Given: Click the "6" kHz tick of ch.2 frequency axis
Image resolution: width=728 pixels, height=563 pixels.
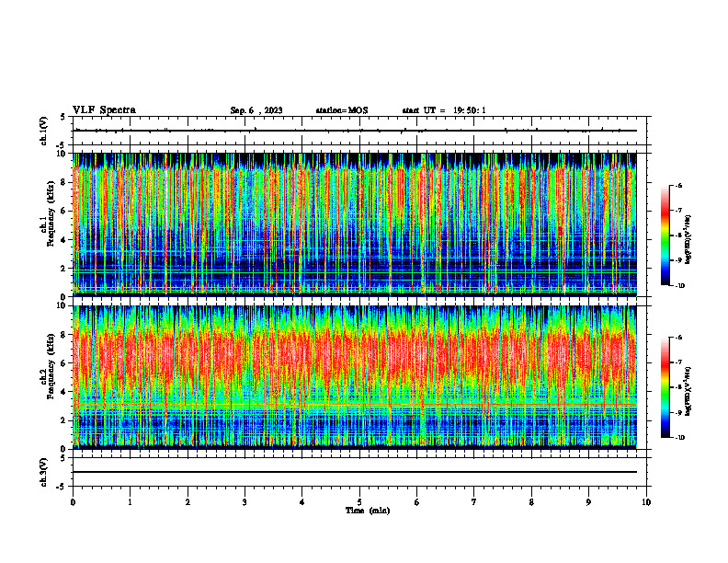Looking at the screenshot, I should pos(65,363).
